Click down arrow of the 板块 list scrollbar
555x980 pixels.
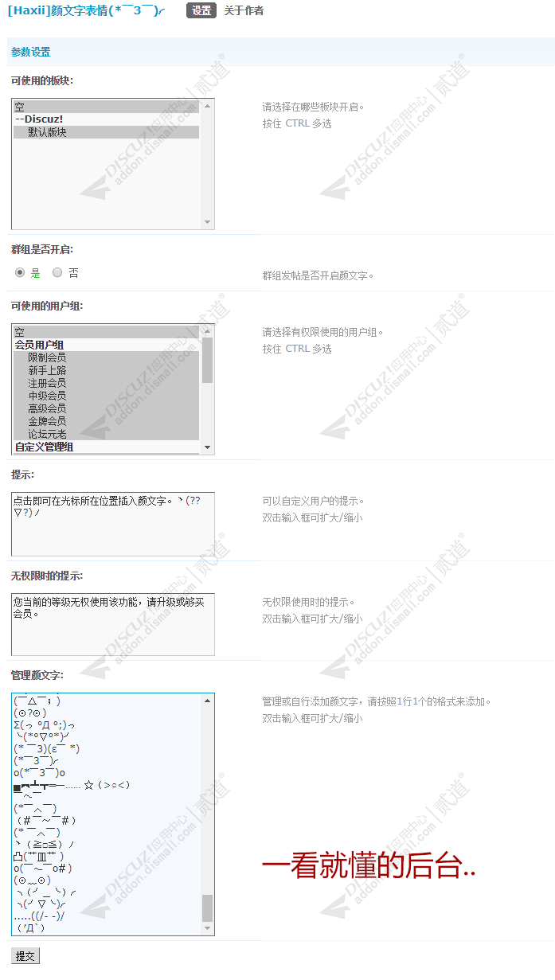[208, 223]
